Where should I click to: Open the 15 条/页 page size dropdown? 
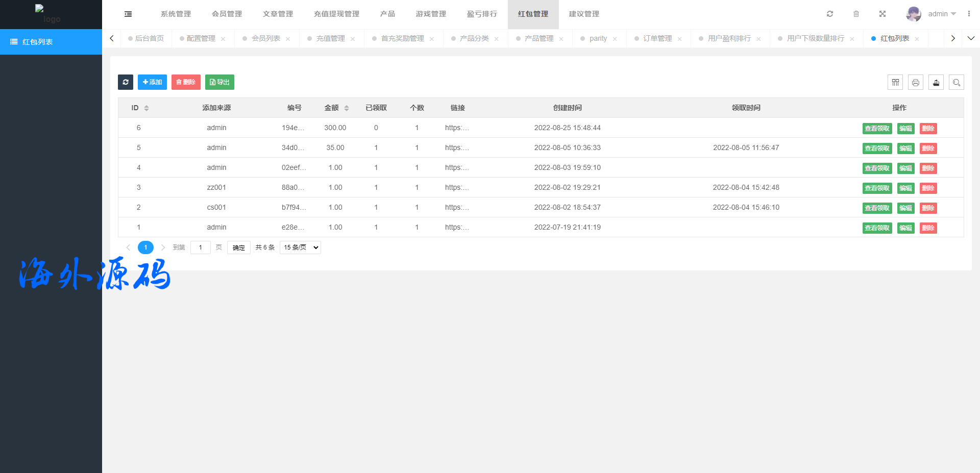tap(300, 247)
